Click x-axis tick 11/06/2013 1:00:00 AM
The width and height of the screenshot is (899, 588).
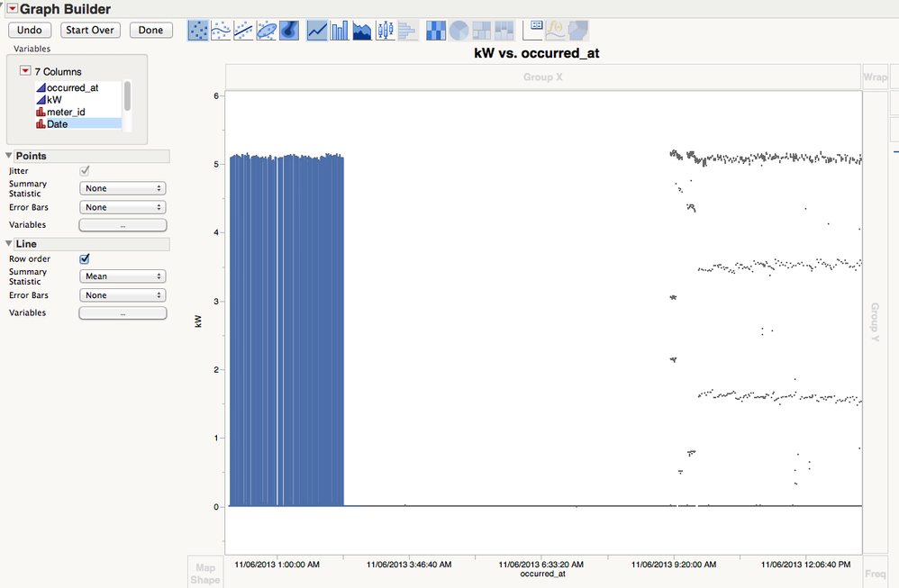[277, 565]
